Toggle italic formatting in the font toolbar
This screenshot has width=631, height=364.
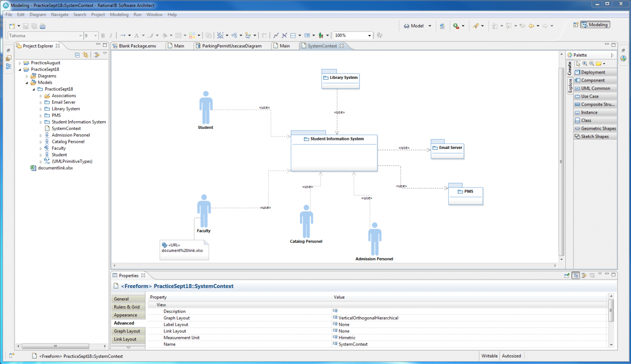(x=111, y=36)
